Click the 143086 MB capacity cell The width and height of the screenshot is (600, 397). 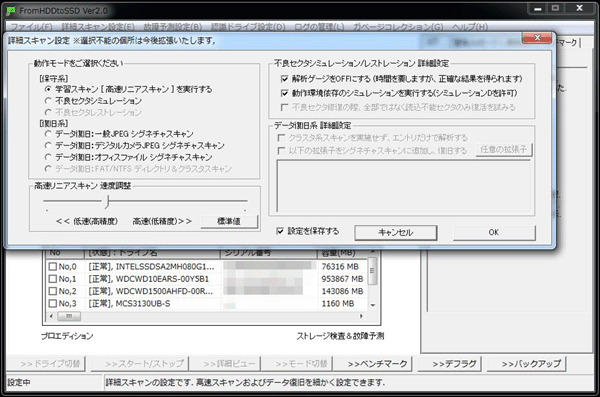pyautogui.click(x=342, y=291)
